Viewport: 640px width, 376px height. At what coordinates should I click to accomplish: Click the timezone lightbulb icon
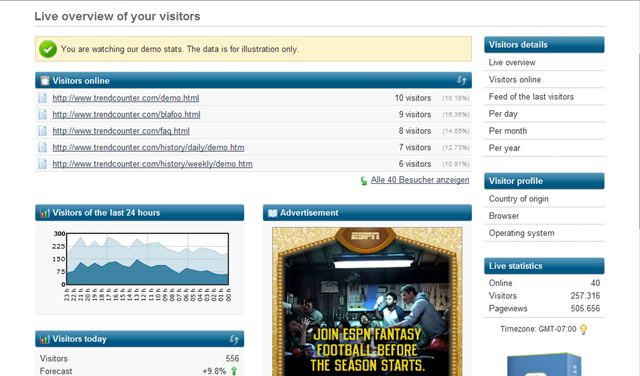[x=584, y=329]
